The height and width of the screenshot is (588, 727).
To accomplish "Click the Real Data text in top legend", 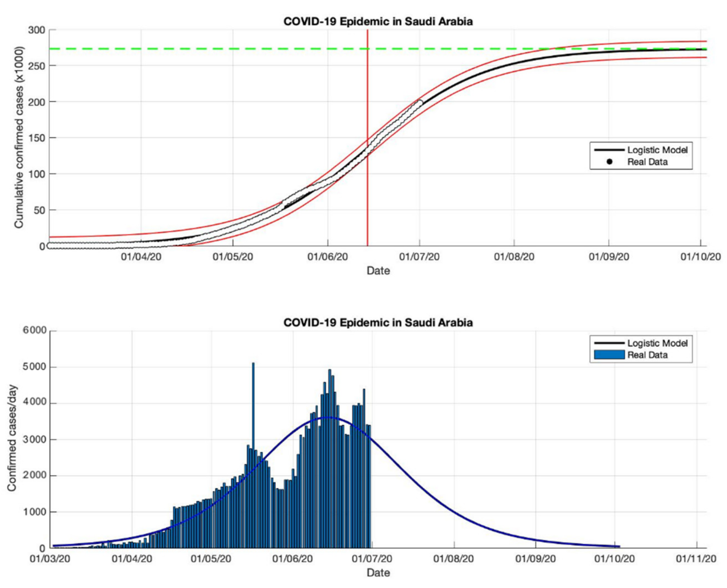I will click(x=647, y=162).
